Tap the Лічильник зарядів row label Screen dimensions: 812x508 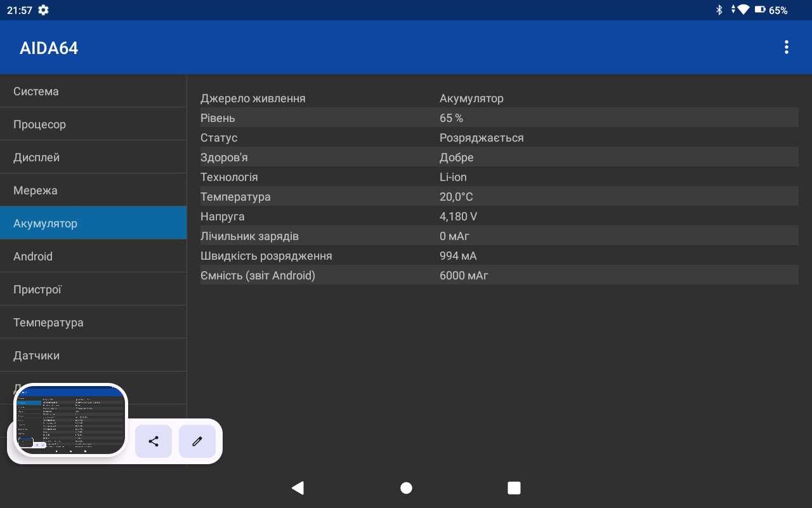tap(249, 236)
